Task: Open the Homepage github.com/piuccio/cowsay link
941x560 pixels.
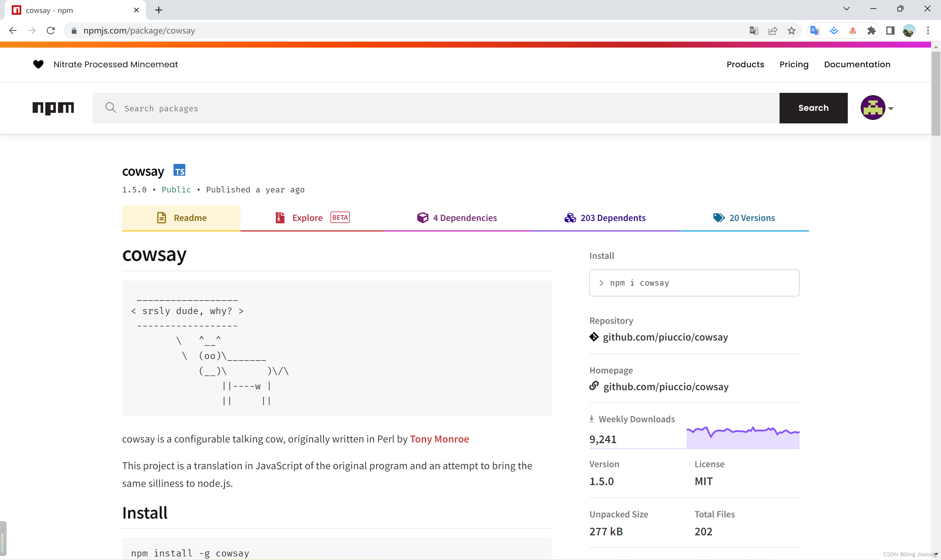Action: click(x=666, y=386)
